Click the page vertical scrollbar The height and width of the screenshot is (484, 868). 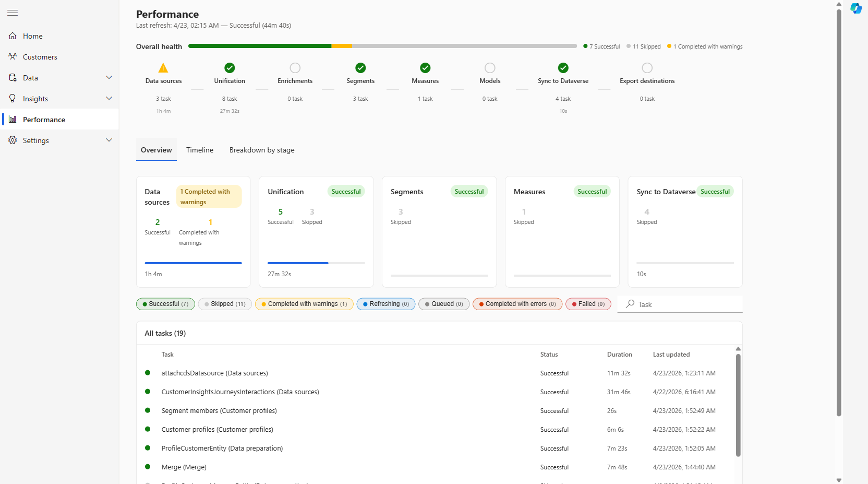839,213
